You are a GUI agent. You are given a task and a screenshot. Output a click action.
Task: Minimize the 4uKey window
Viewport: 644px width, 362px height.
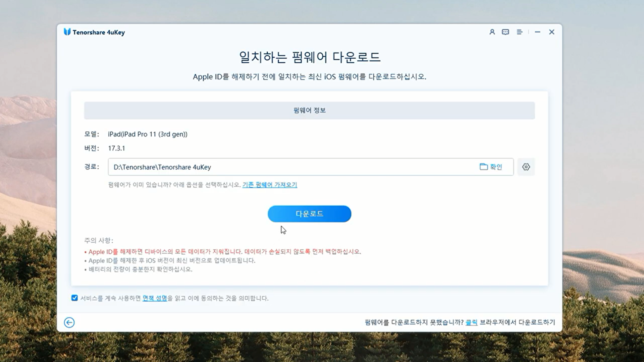pos(538,32)
